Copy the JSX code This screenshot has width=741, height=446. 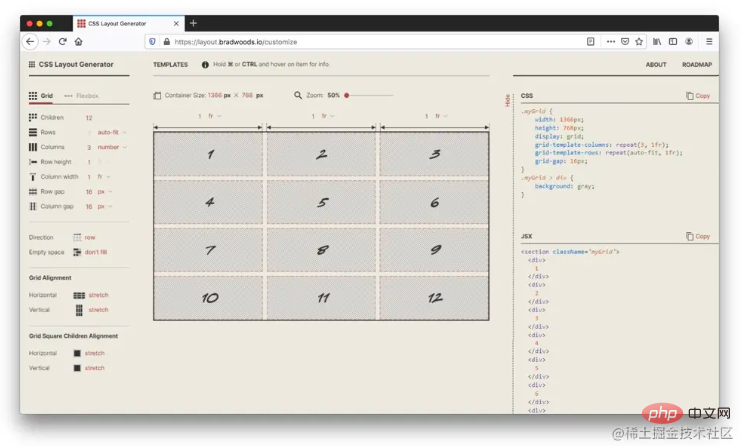(698, 236)
